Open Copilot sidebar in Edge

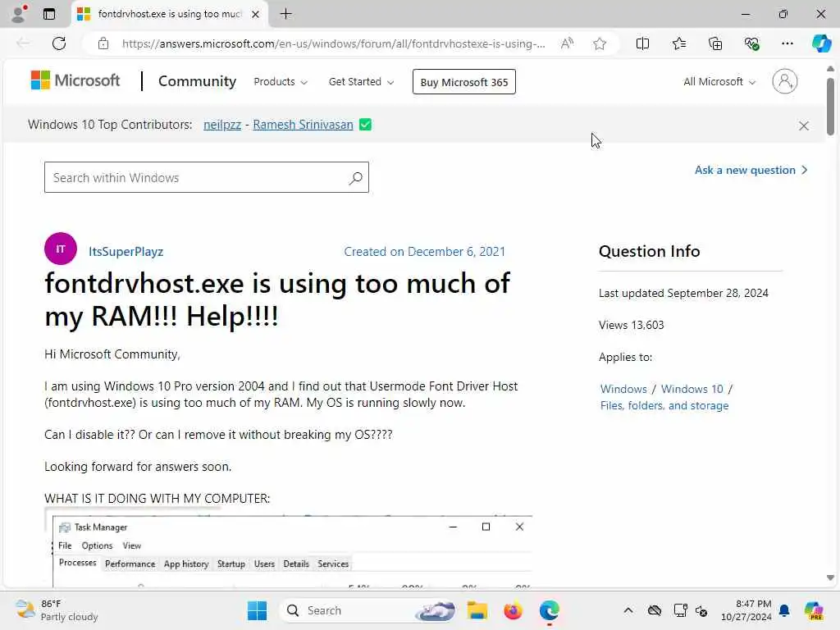click(821, 43)
